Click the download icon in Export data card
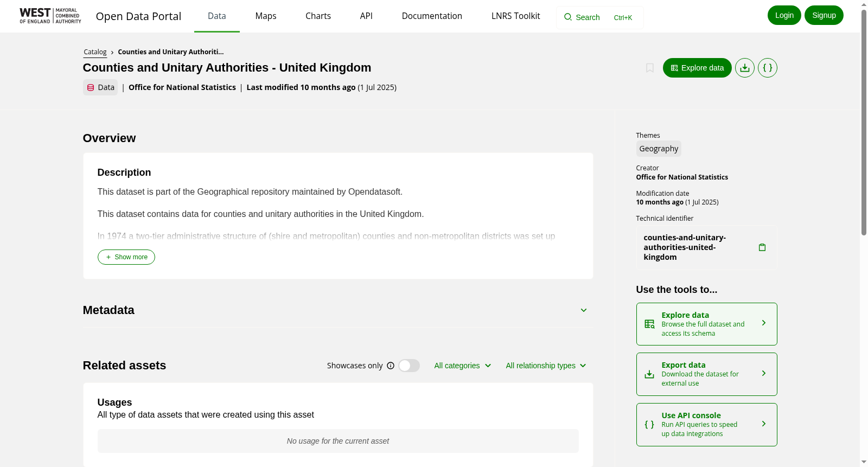The width and height of the screenshot is (868, 467). pos(649,374)
